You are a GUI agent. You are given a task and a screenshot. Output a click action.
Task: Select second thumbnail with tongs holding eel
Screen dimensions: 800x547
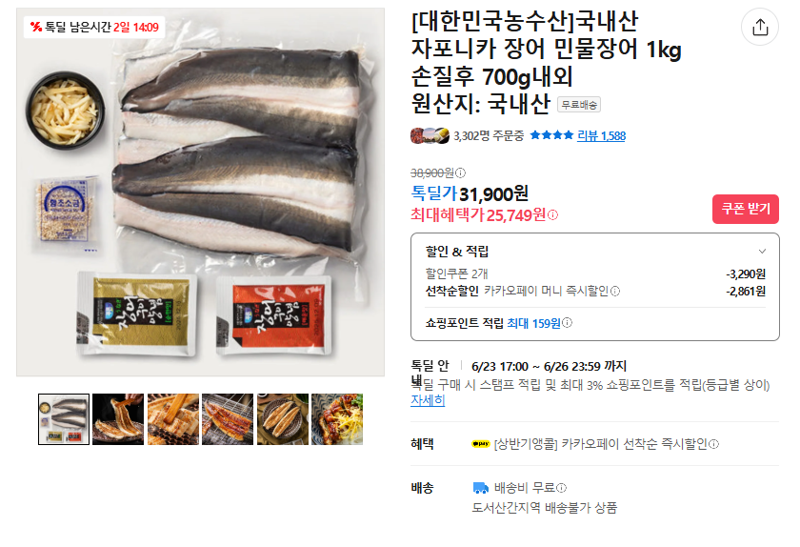[x=118, y=419]
